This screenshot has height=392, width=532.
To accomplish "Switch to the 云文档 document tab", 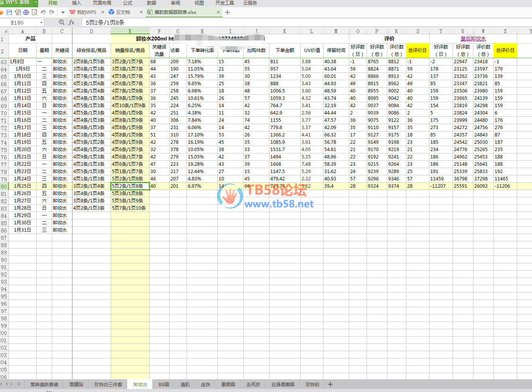I will (120, 12).
